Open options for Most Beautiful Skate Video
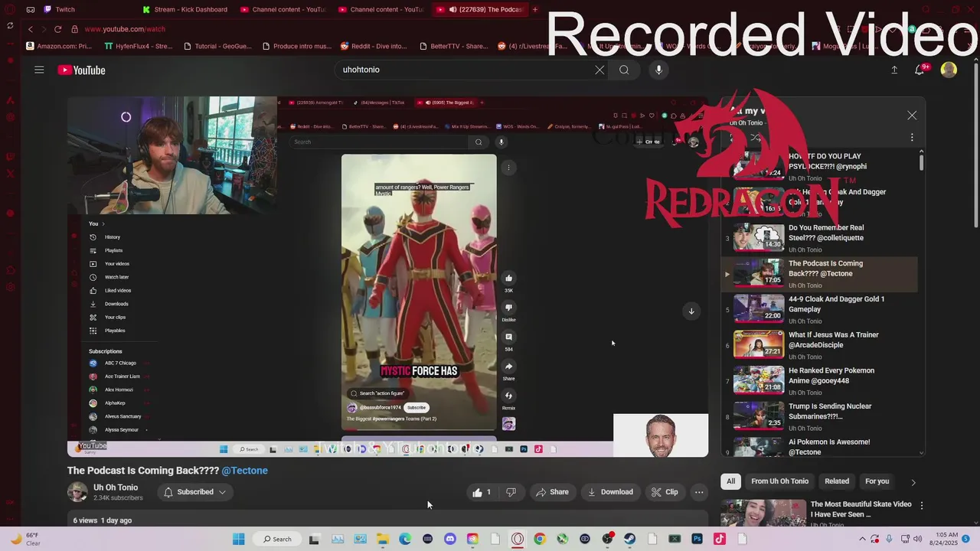The width and height of the screenshot is (980, 551). click(922, 506)
